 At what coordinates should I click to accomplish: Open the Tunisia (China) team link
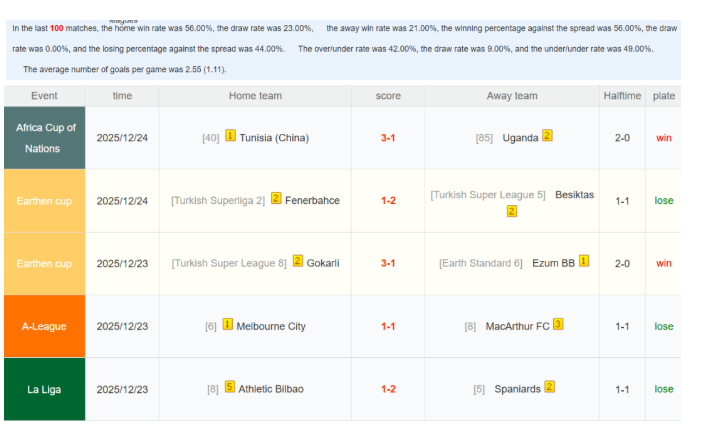tap(274, 138)
